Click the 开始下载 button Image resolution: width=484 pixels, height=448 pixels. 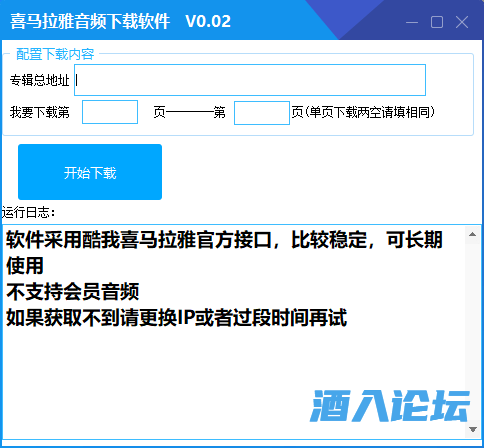coord(90,172)
